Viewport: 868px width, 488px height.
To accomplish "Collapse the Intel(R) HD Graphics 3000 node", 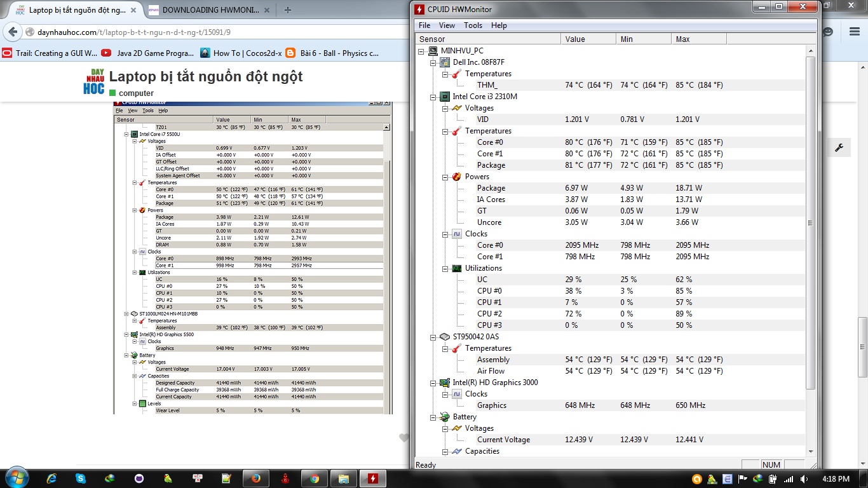I will (x=433, y=383).
